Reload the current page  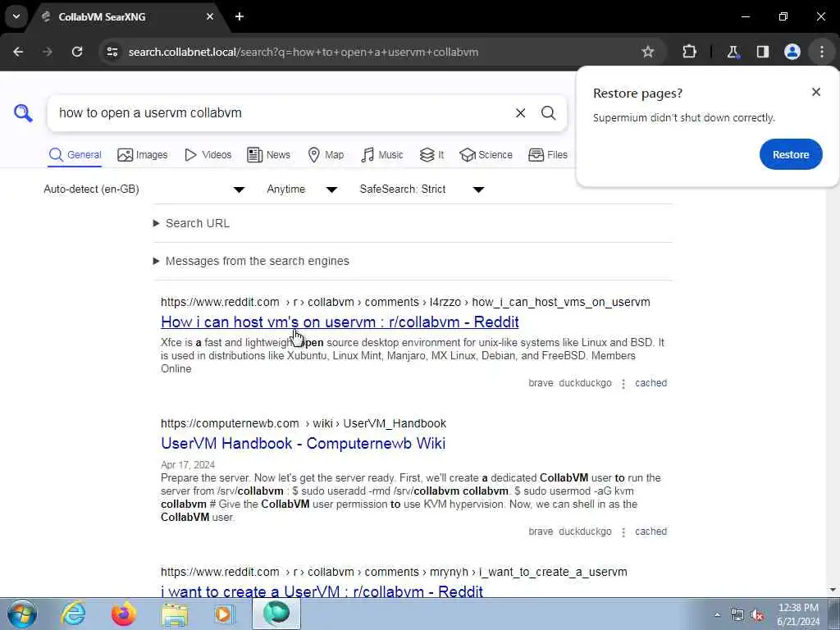coord(77,52)
